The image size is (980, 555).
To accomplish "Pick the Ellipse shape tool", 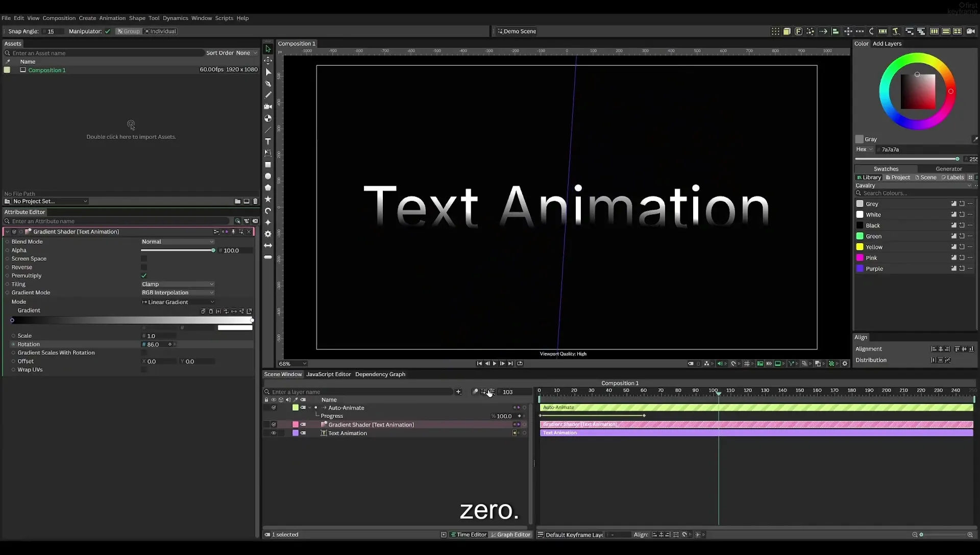I will pos(268,176).
